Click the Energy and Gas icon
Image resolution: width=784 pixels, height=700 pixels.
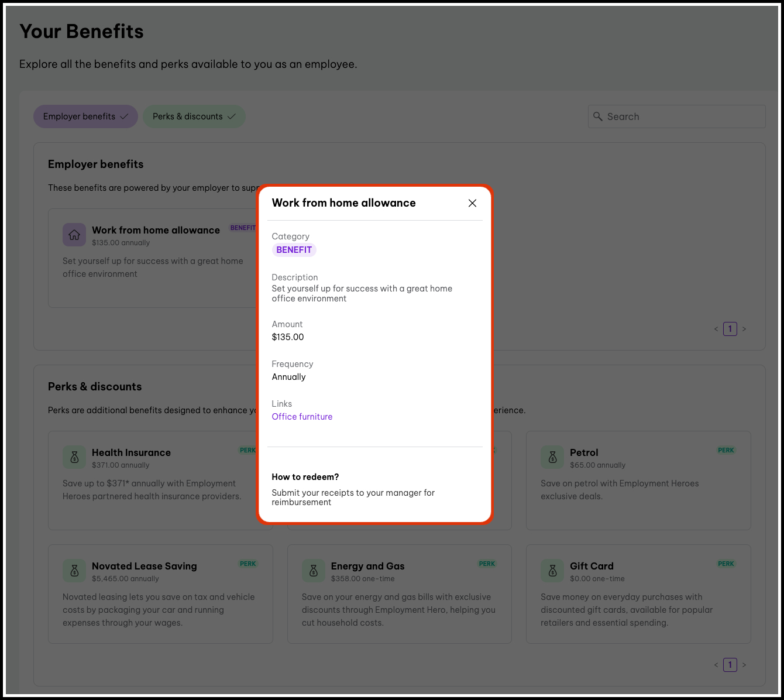(x=314, y=571)
